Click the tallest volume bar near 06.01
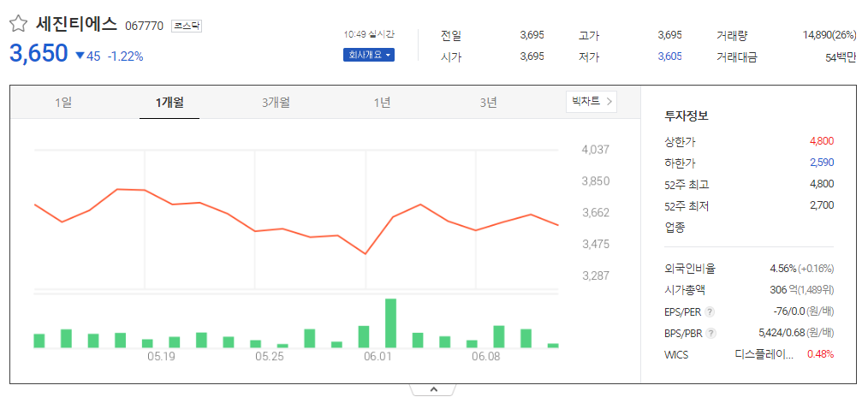Image resolution: width=868 pixels, height=403 pixels. pyautogui.click(x=391, y=323)
